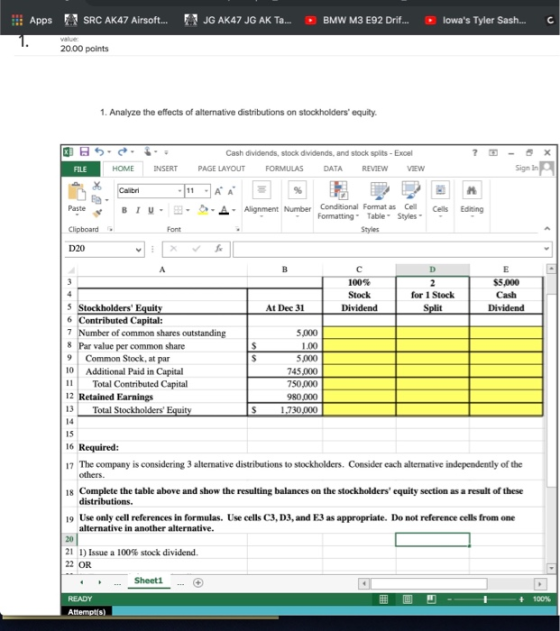Switch to the FORMULAS ribbon tab
560x631 pixels.
coord(284,169)
